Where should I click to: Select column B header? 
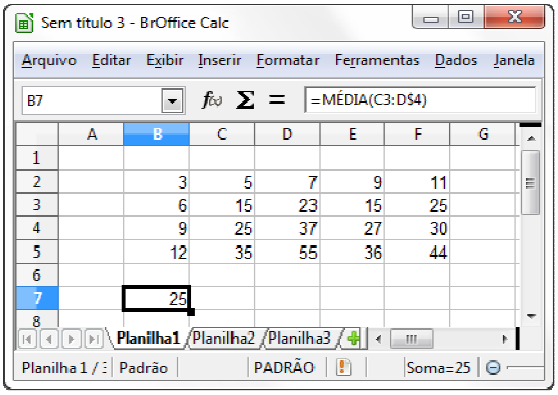click(x=157, y=135)
